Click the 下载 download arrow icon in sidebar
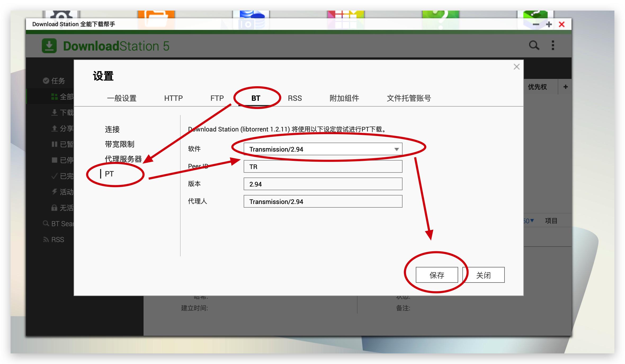The height and width of the screenshot is (364, 625). [x=55, y=112]
